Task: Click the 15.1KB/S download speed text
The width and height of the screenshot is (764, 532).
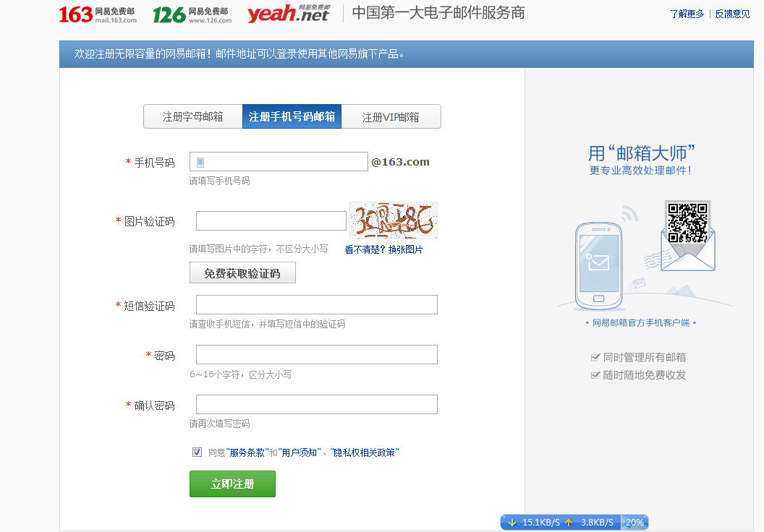Action: [541, 523]
